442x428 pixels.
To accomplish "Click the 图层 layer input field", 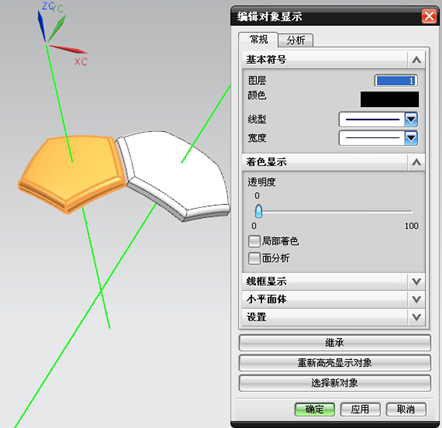I will (396, 81).
